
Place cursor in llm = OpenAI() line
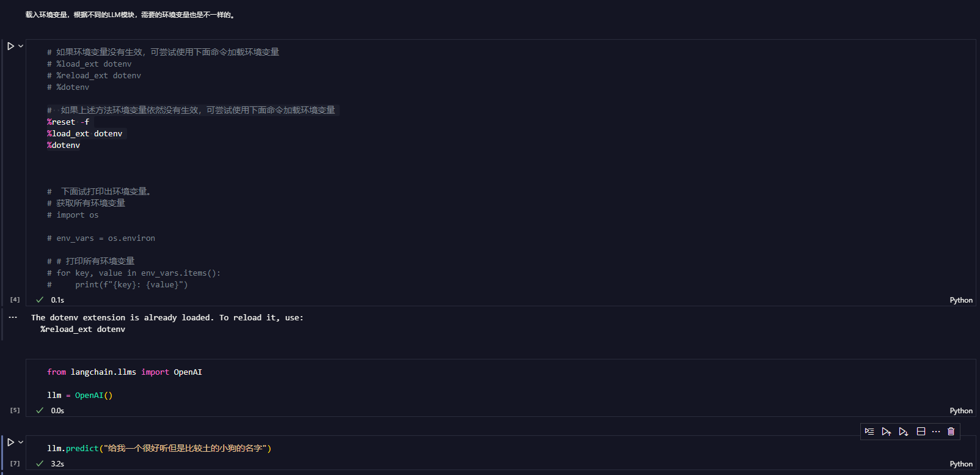pos(80,395)
